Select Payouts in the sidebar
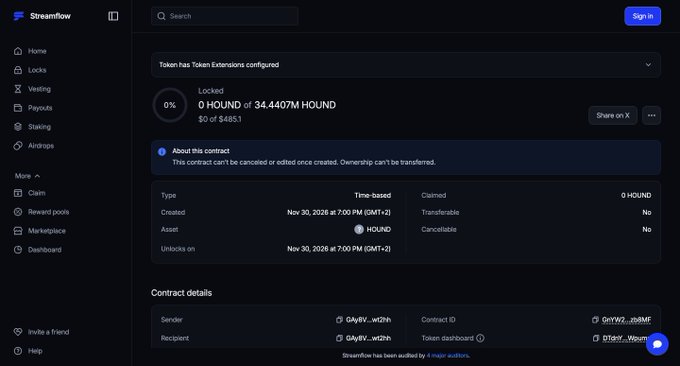 [x=40, y=108]
